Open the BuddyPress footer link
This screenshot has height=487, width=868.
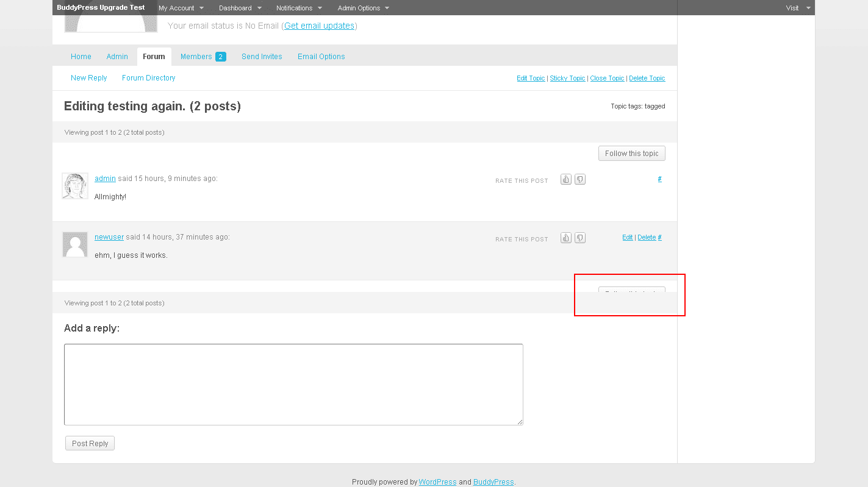coord(493,482)
